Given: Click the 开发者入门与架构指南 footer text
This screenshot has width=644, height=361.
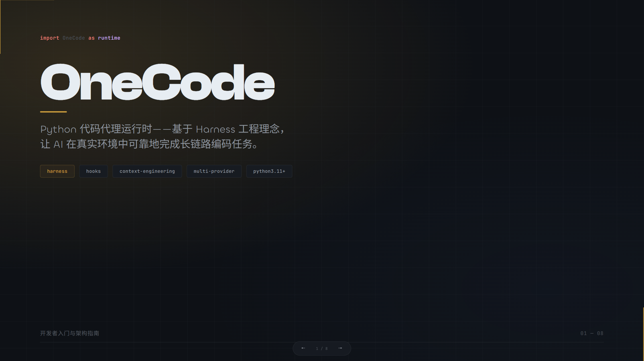Looking at the screenshot, I should (70, 333).
